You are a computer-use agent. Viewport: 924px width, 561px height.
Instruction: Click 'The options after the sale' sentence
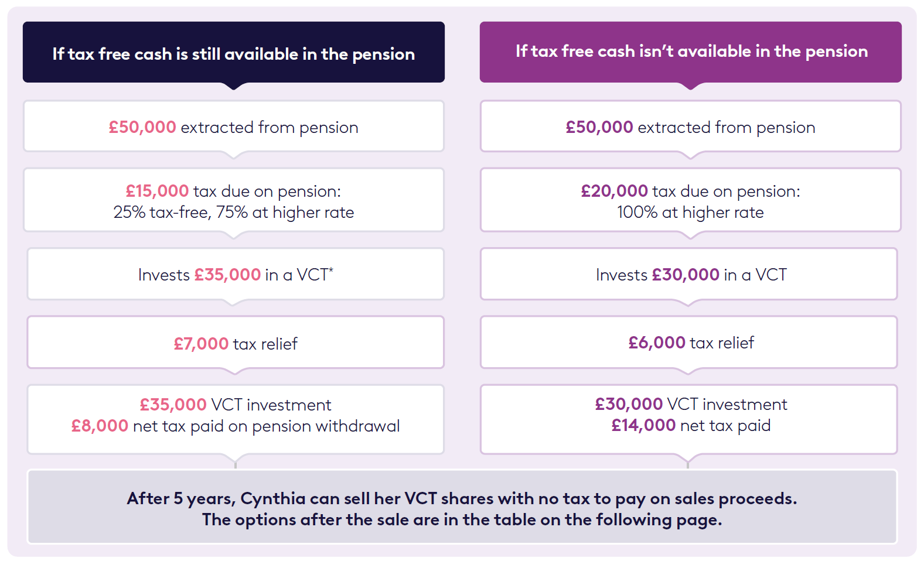tap(462, 519)
